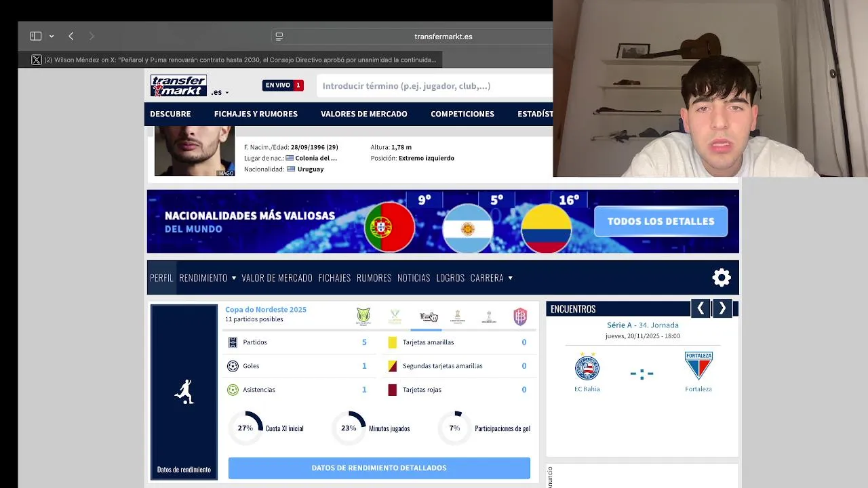This screenshot has width=868, height=488.
Task: Go back with the Safari back arrow
Action: click(71, 36)
